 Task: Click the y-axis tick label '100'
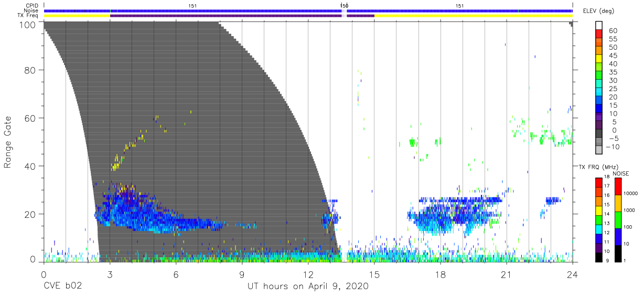tap(28, 25)
